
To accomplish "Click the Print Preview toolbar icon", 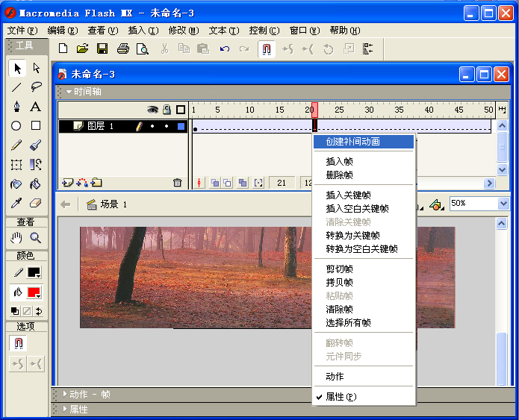I will click(143, 48).
